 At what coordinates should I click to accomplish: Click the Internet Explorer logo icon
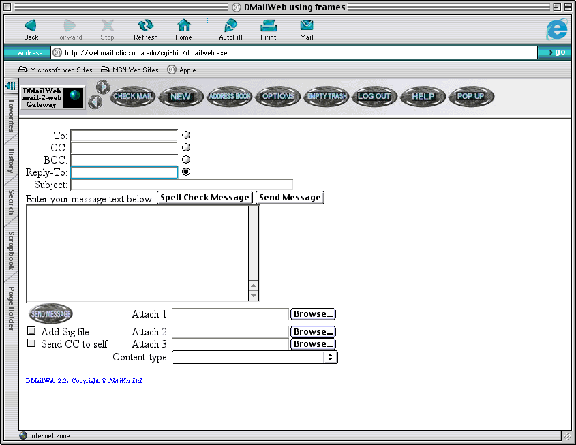557,29
